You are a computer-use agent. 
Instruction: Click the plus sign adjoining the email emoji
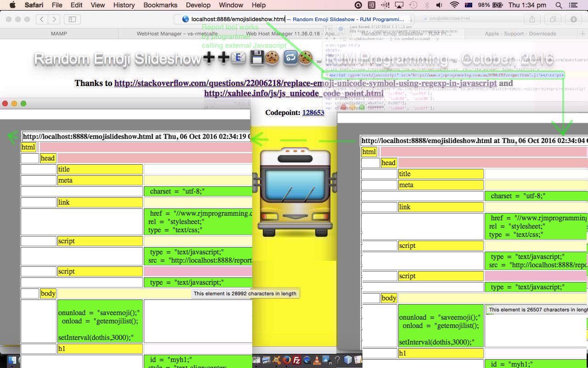[224, 57]
